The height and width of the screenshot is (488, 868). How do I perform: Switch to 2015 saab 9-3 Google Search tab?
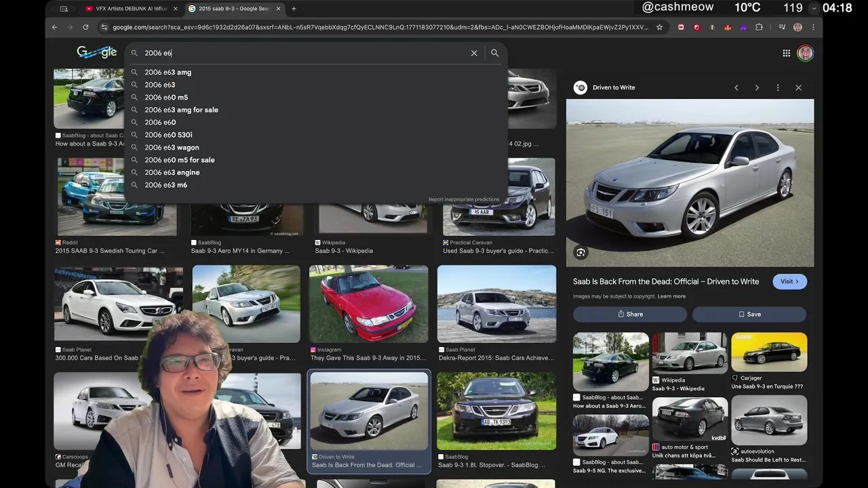[x=234, y=9]
